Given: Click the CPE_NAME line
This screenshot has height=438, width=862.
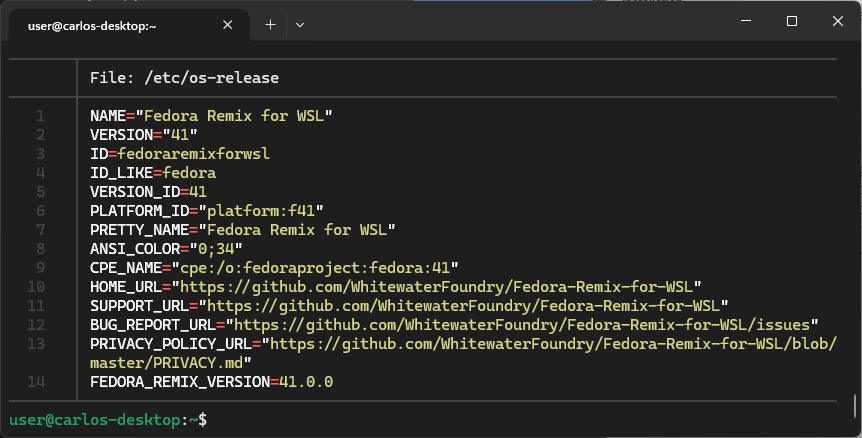Looking at the screenshot, I should point(274,268).
